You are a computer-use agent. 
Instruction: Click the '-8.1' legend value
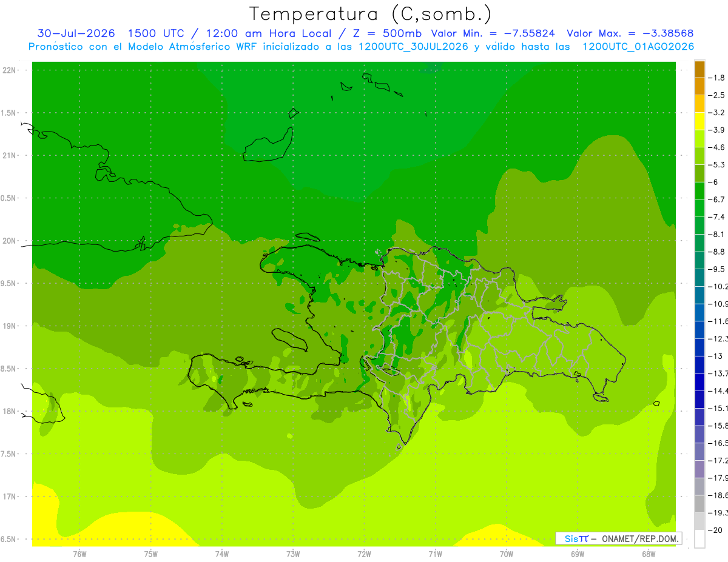point(718,234)
